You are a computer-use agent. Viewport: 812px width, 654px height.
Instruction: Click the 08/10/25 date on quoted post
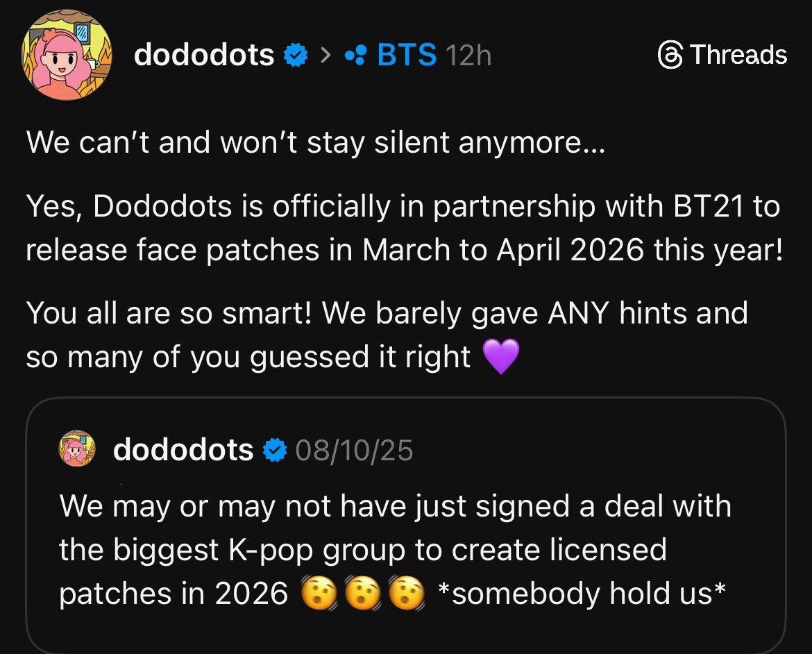click(354, 451)
